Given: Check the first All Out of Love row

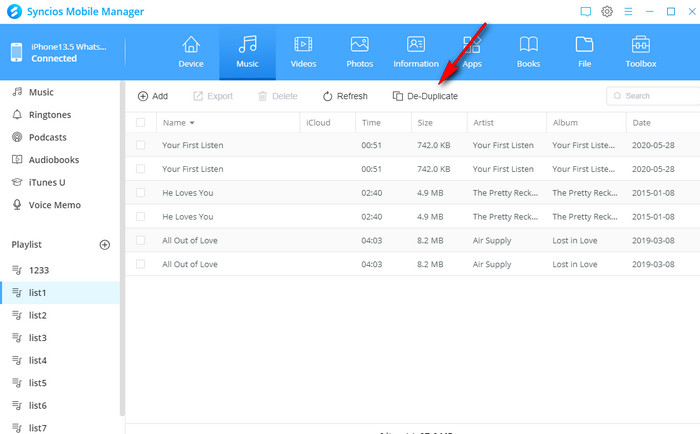Looking at the screenshot, I should click(140, 240).
